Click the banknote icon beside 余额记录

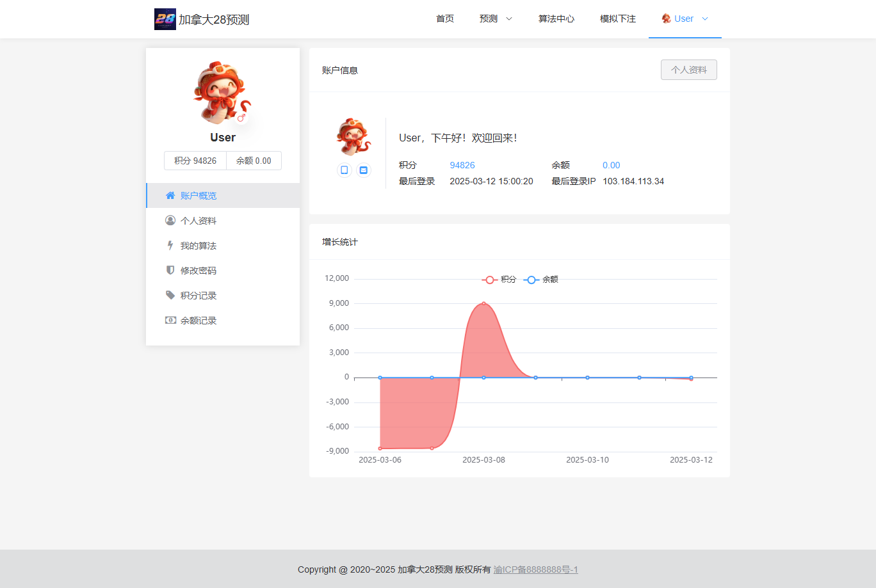click(170, 320)
